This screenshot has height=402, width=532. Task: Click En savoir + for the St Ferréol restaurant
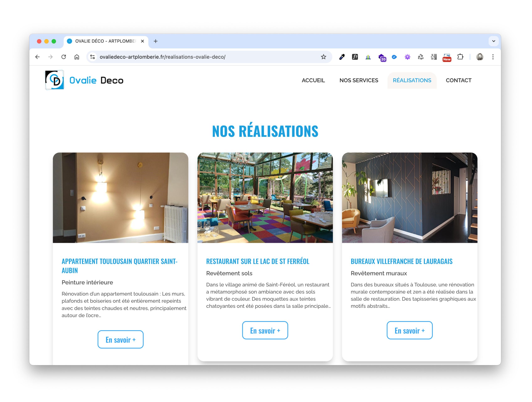click(265, 330)
